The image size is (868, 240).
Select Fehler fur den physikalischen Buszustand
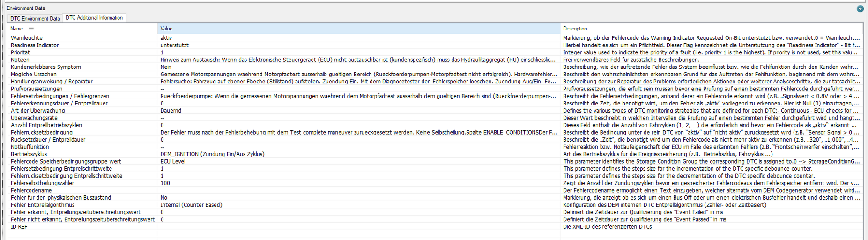[61, 198]
